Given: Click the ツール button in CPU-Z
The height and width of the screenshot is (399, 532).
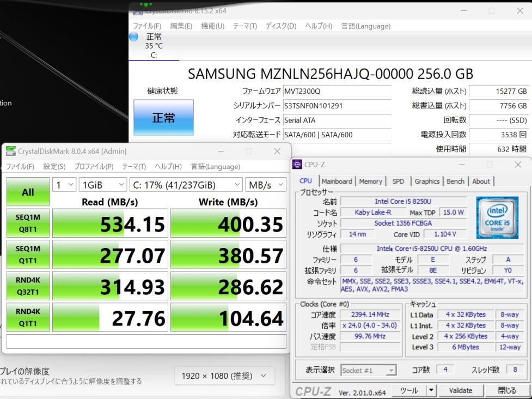Looking at the screenshot, I should coord(409,390).
